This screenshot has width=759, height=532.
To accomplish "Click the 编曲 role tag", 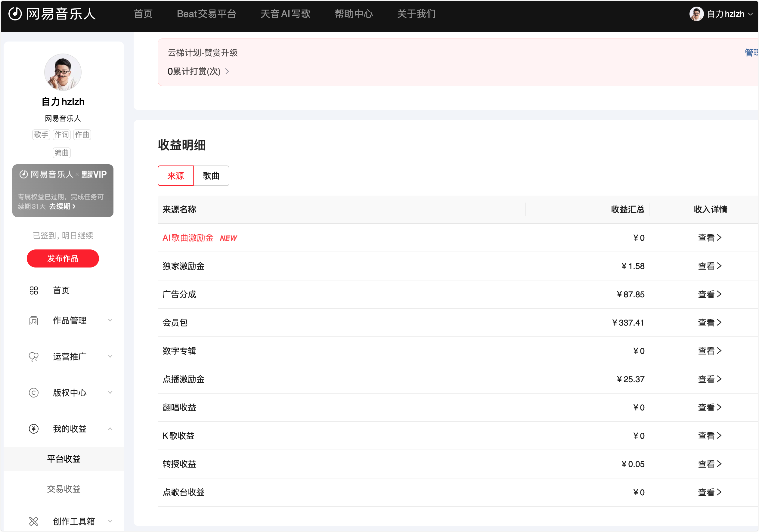I will [x=61, y=153].
